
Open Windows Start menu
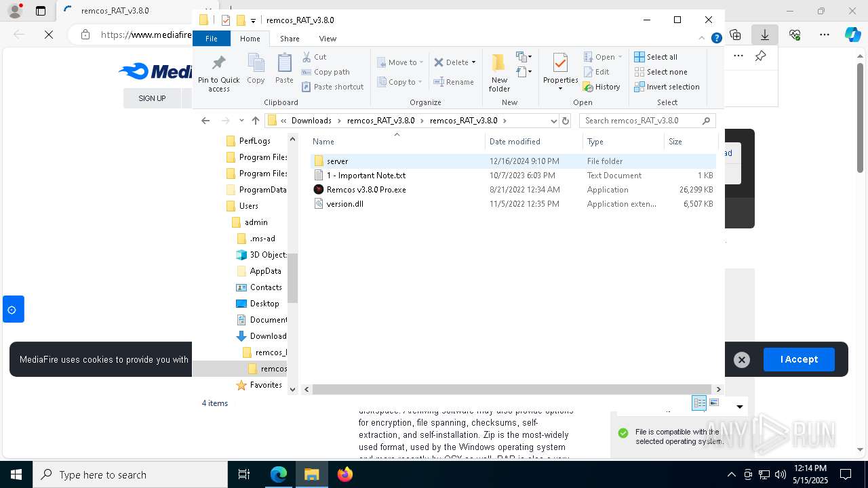pos(16,474)
